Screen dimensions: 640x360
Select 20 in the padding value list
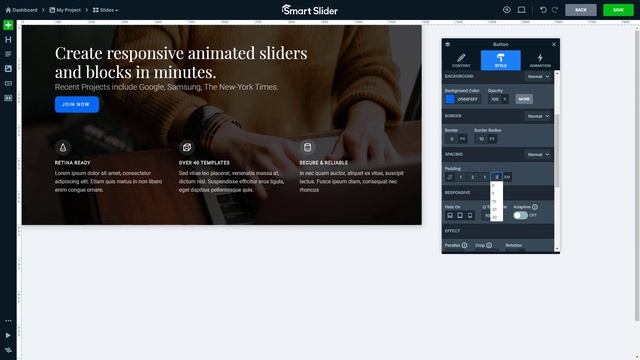[496, 209]
